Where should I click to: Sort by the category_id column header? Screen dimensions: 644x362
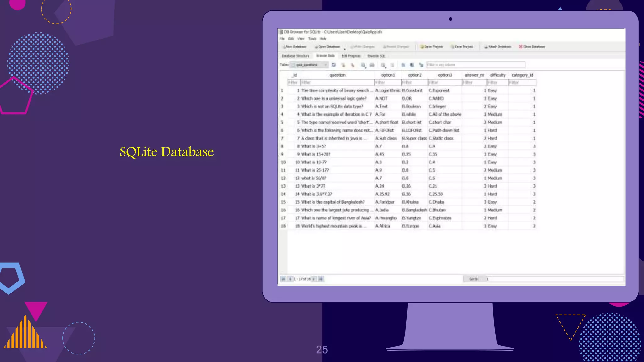pyautogui.click(x=522, y=75)
